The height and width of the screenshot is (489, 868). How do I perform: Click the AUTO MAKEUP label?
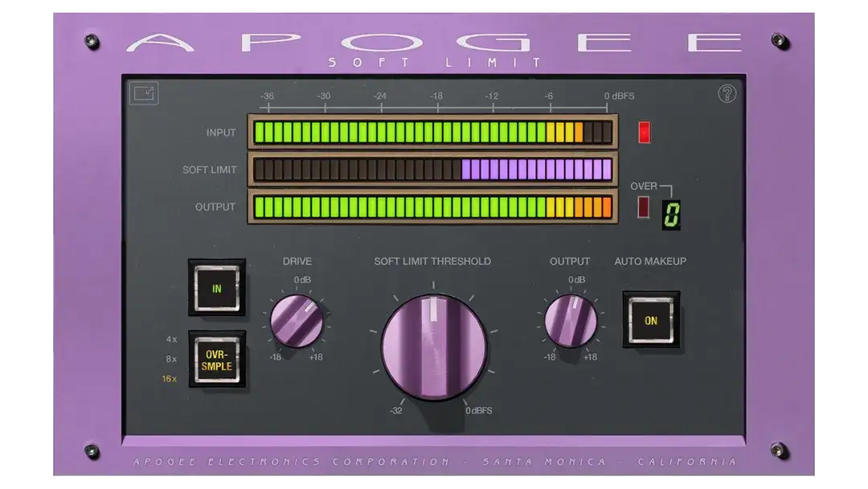click(x=650, y=261)
